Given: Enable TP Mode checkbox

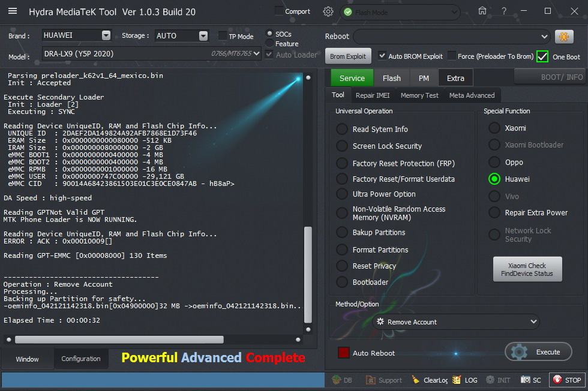Looking at the screenshot, I should click(223, 35).
